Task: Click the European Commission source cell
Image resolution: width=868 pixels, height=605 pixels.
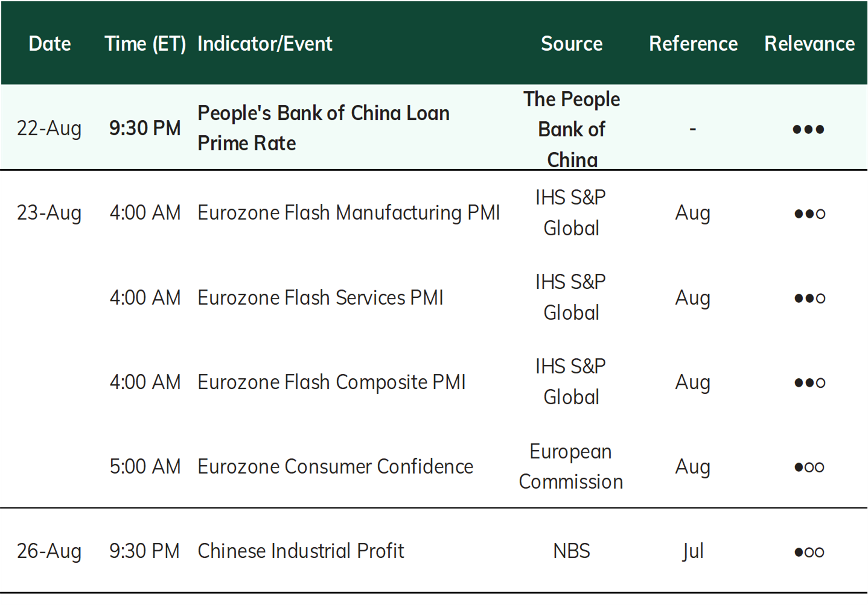Action: pyautogui.click(x=571, y=466)
